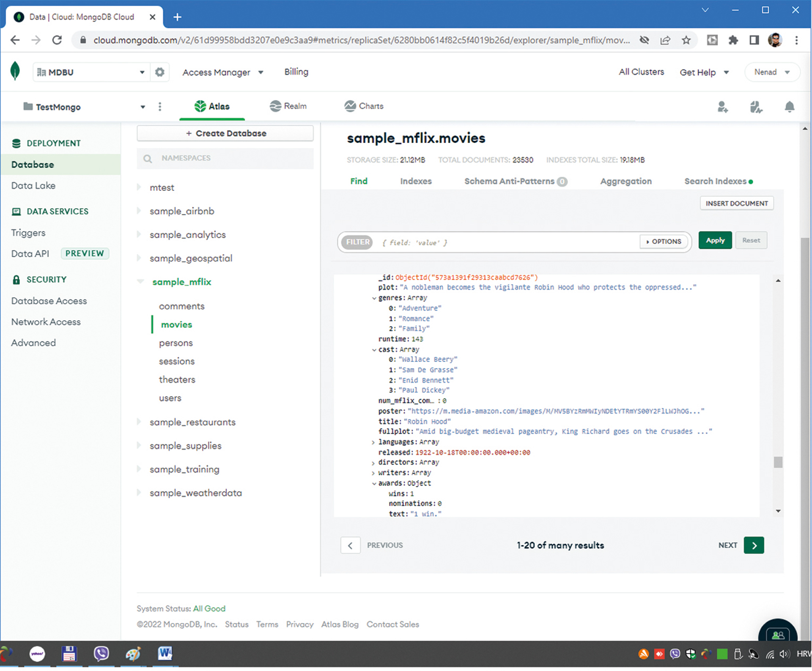Open Microsoft Word from the taskbar
Viewport: 812px width, 671px height.
point(165,654)
